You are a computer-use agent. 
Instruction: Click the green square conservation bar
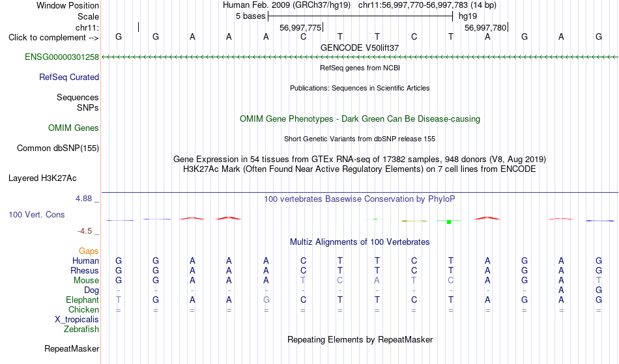point(449,221)
